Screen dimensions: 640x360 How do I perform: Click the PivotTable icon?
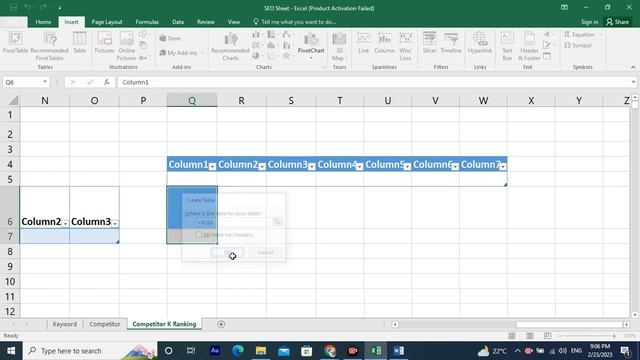click(15, 42)
